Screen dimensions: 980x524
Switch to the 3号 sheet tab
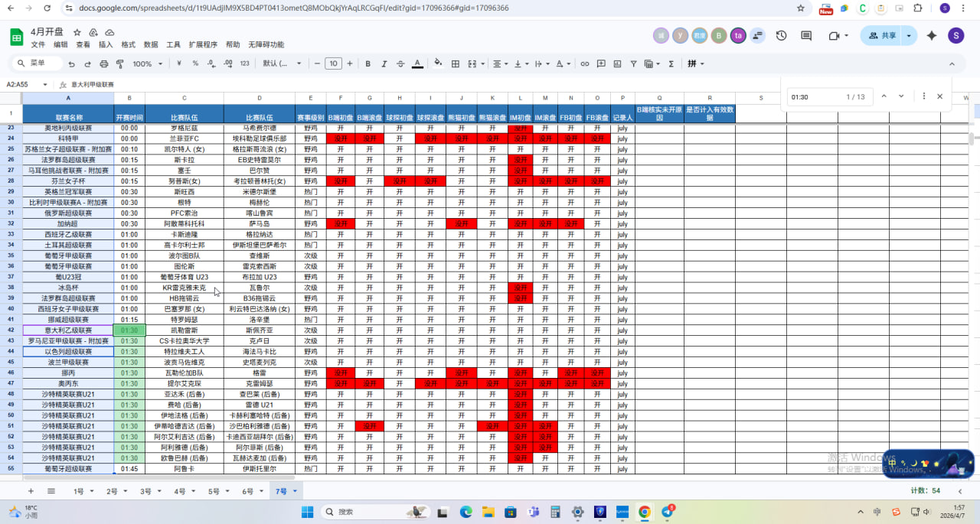[x=145, y=491]
